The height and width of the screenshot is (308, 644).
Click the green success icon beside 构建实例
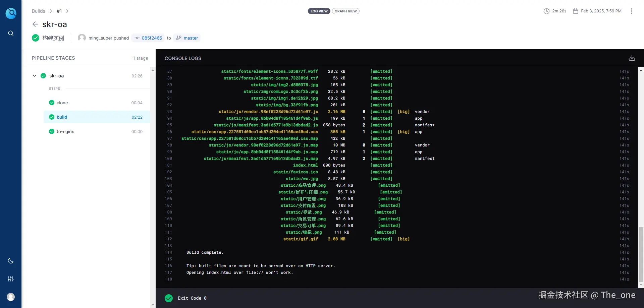(x=36, y=38)
